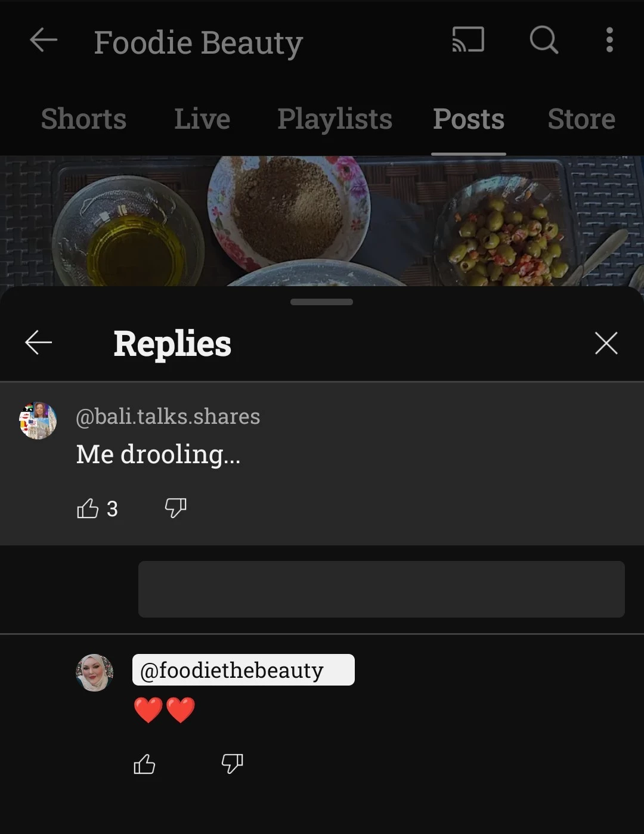Tap the Cast to device icon
The height and width of the screenshot is (834, 644).
(468, 40)
